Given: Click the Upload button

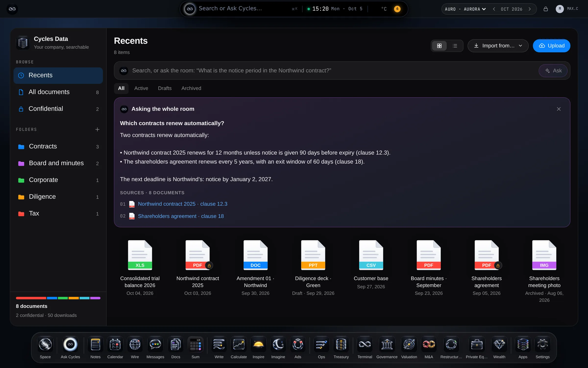Looking at the screenshot, I should tap(551, 46).
